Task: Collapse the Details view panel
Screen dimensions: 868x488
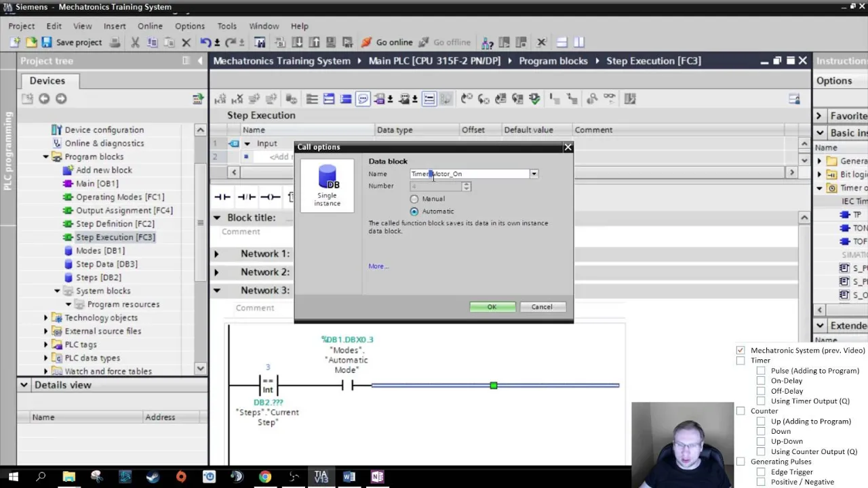Action: (x=24, y=385)
